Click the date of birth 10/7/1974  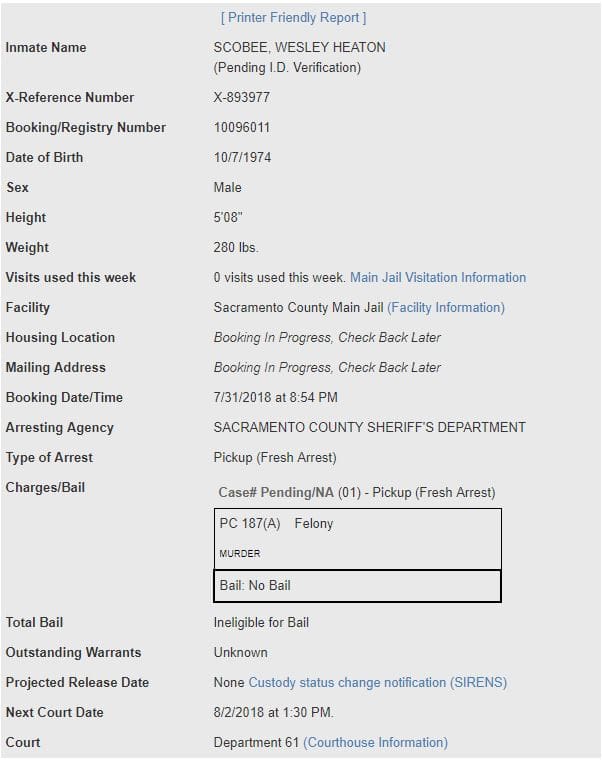click(x=242, y=158)
